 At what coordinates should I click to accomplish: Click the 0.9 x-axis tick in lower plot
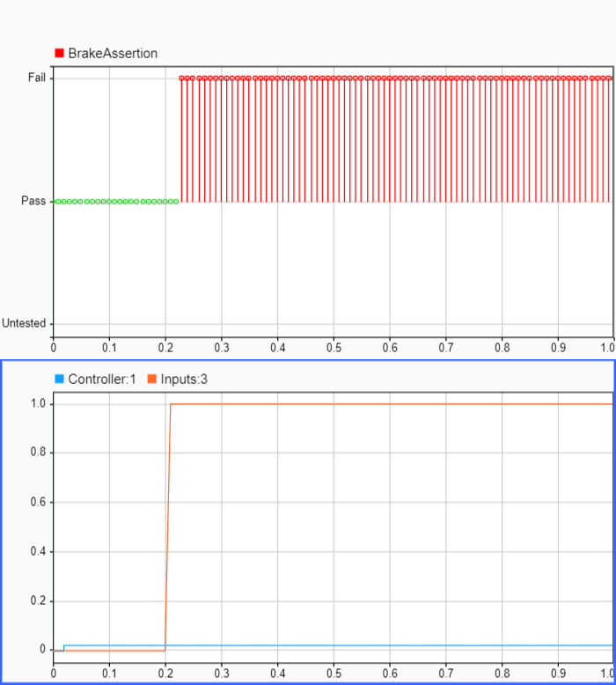pyautogui.click(x=558, y=674)
